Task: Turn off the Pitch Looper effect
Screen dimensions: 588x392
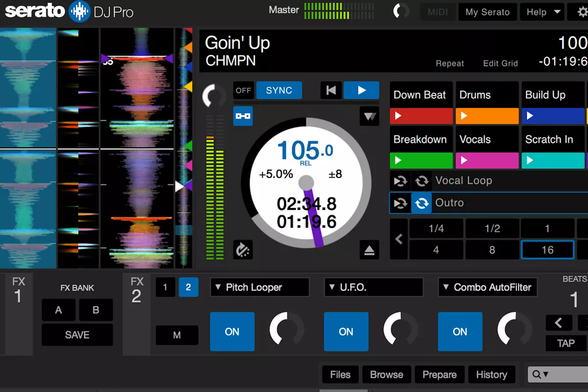Action: [x=232, y=332]
